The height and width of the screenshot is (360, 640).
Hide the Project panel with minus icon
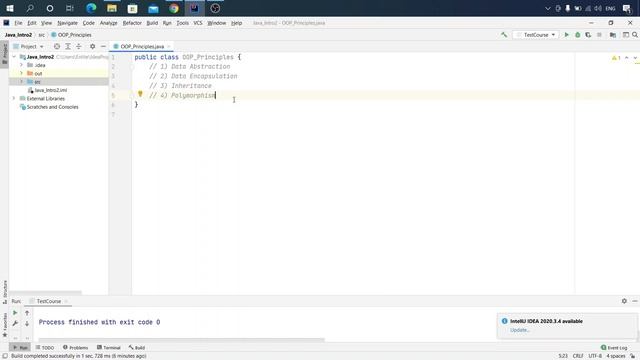pos(103,47)
